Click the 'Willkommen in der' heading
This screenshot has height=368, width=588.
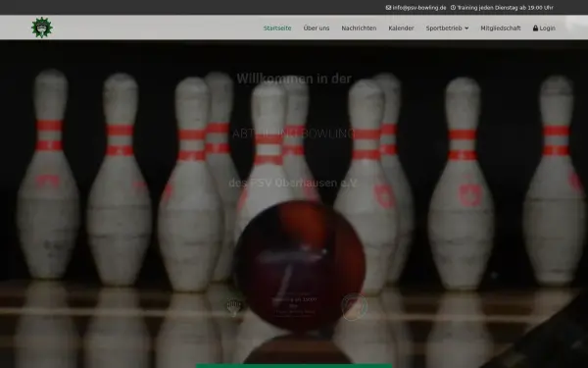(294, 79)
